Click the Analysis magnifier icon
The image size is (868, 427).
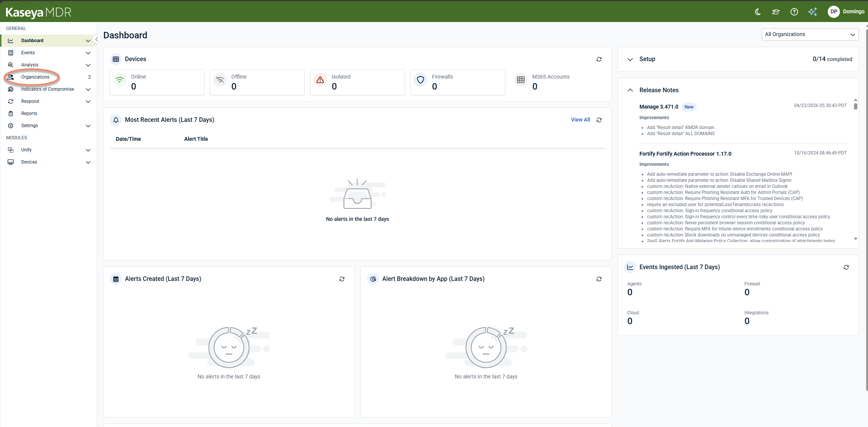point(11,65)
